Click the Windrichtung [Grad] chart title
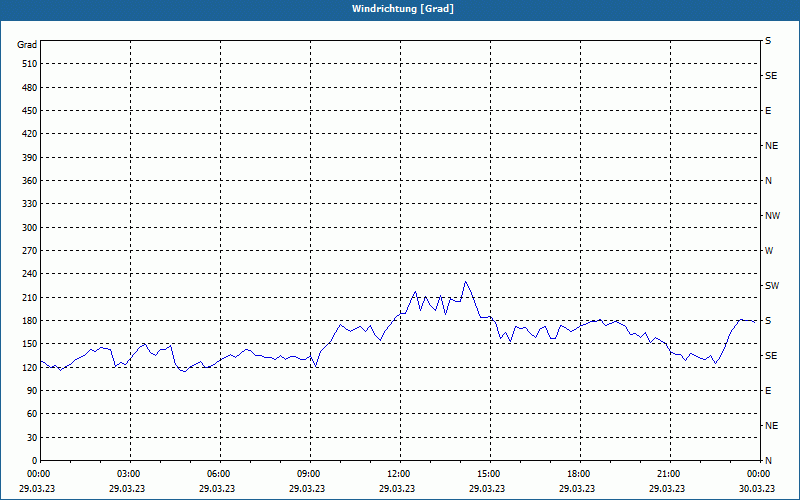800x500 pixels. tap(403, 9)
